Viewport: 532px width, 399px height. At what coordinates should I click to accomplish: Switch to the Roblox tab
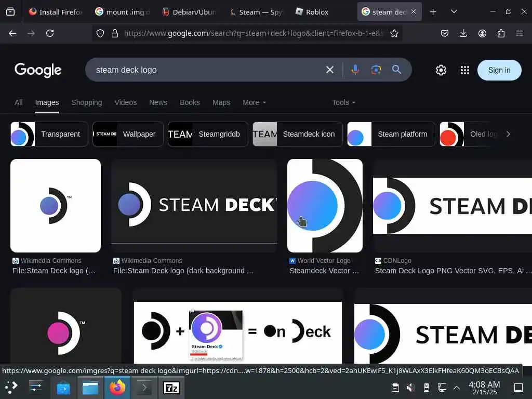(x=312, y=12)
